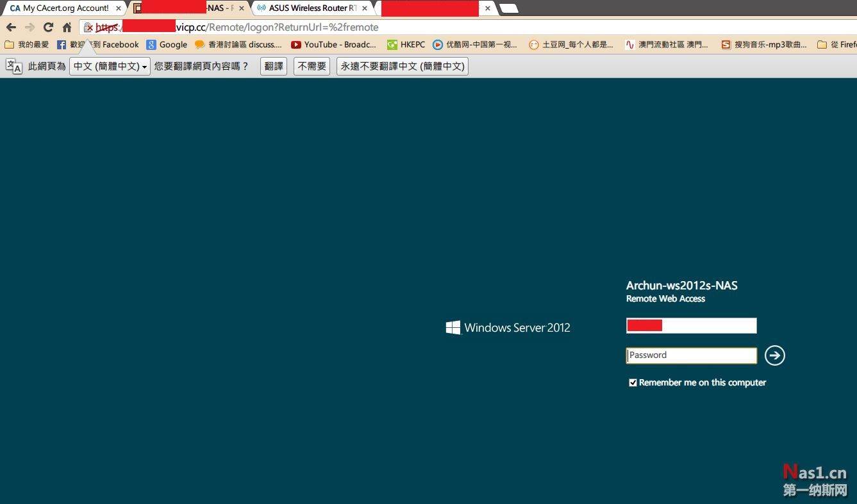Open YouTube - Broadc... bookmark
The image size is (857, 504).
click(x=334, y=45)
